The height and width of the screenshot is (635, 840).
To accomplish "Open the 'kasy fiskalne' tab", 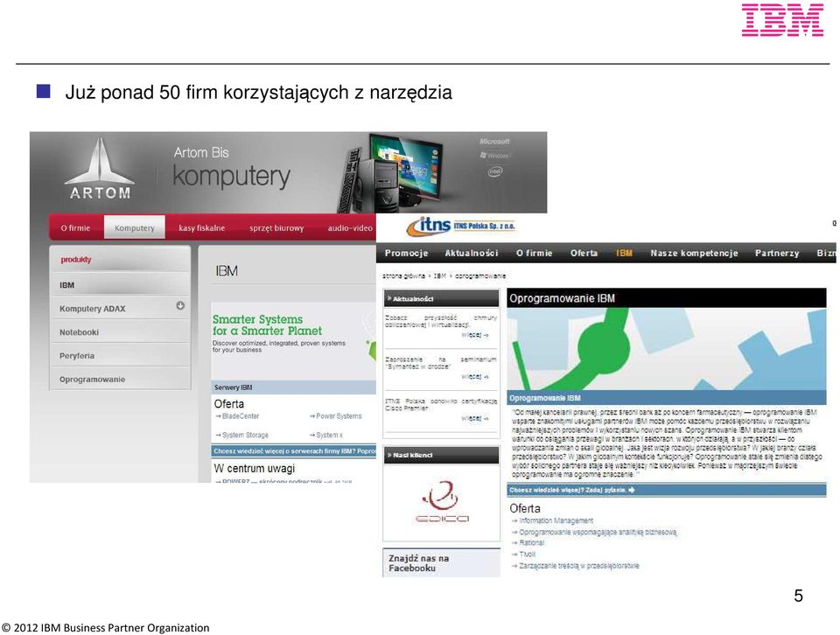I will [202, 228].
